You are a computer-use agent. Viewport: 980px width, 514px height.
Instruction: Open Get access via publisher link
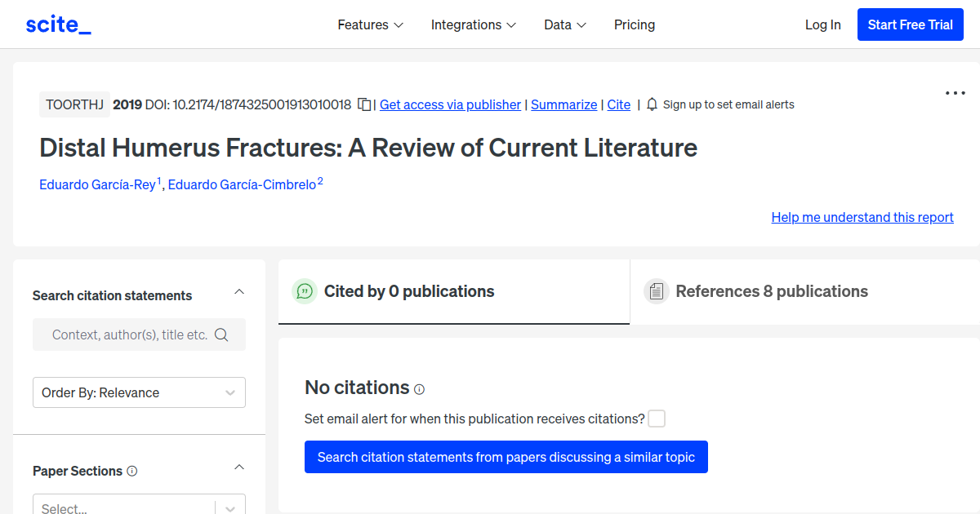450,104
